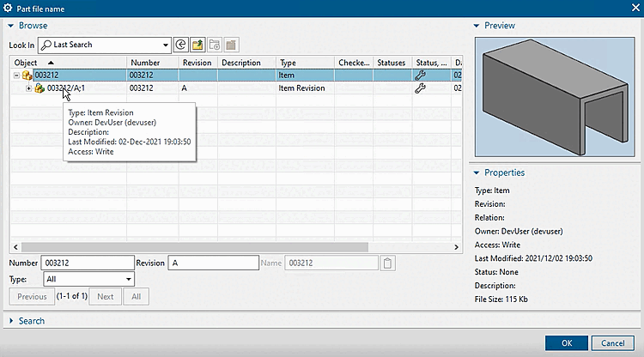The image size is (644, 357).
Task: Click the go-up-folder icon in the toolbar
Action: coord(197,45)
